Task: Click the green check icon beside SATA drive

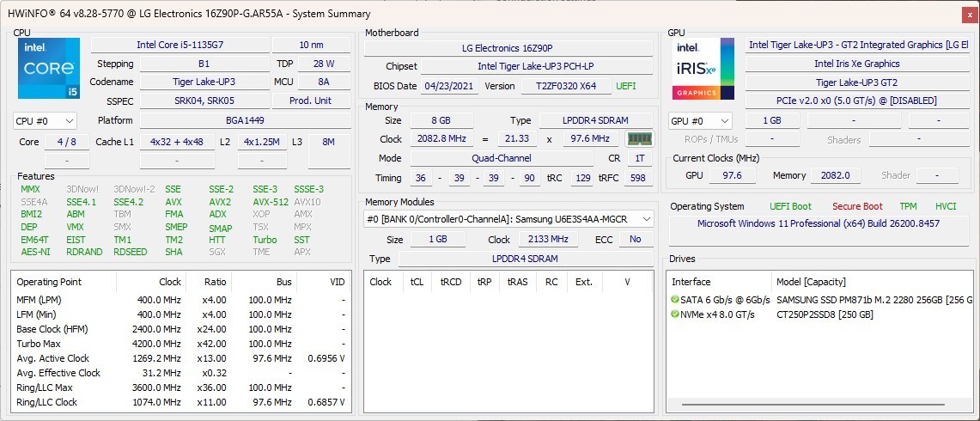Action: tap(675, 300)
